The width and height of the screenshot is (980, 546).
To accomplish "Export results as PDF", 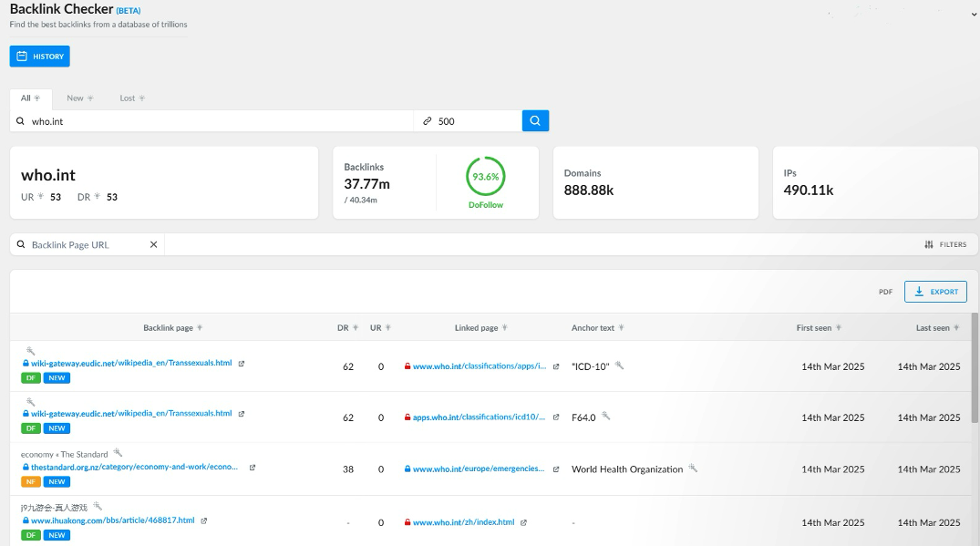I will coord(885,292).
